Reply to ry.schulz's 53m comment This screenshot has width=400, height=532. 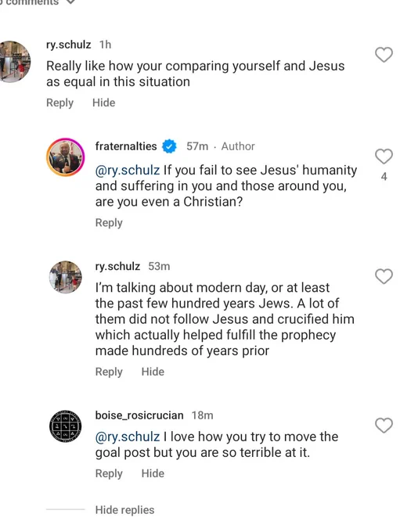109,372
